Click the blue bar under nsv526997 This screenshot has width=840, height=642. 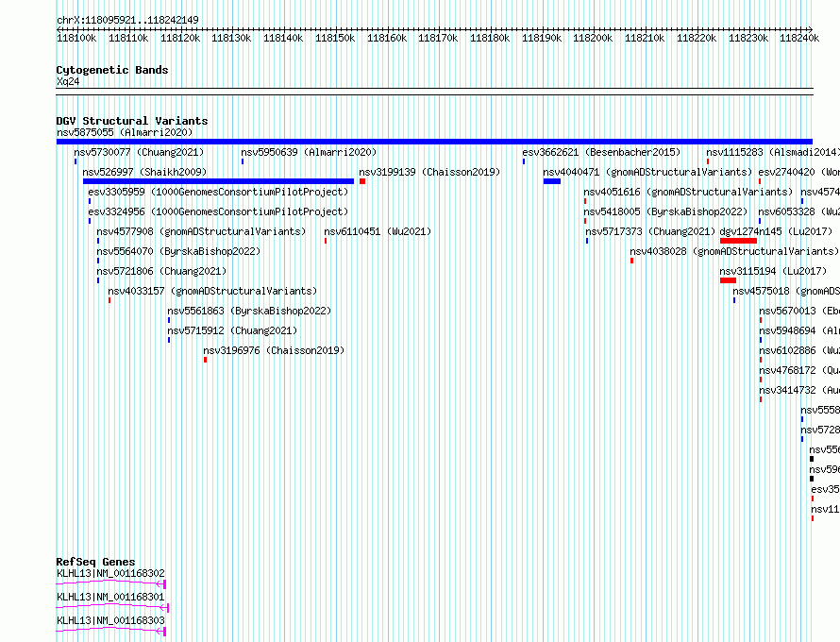tap(219, 181)
